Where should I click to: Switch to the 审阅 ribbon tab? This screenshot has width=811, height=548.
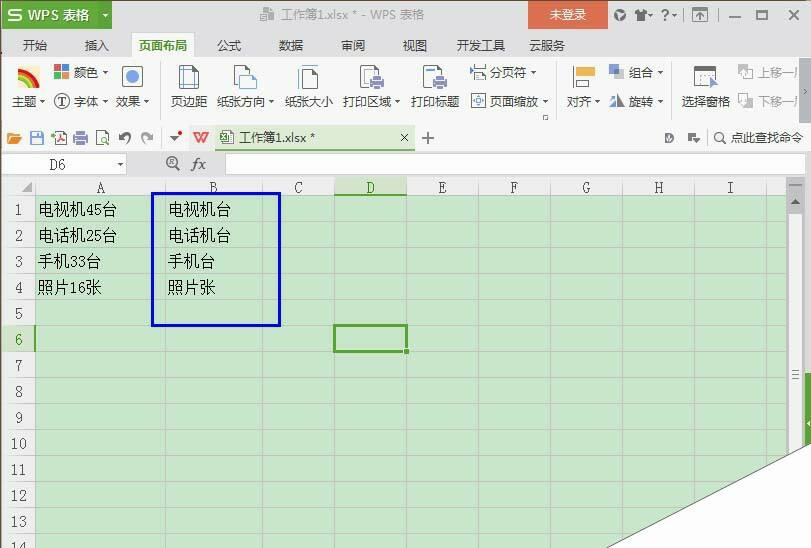coord(353,45)
